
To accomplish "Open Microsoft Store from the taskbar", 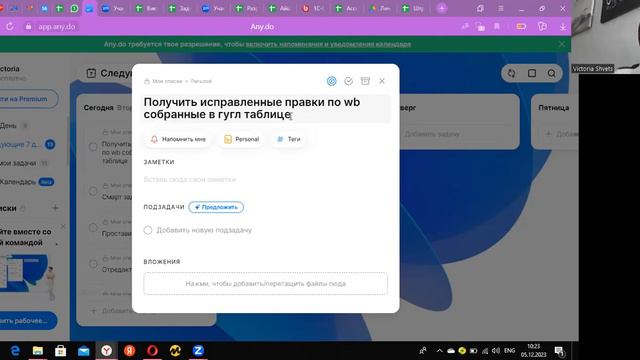I will click(x=61, y=351).
